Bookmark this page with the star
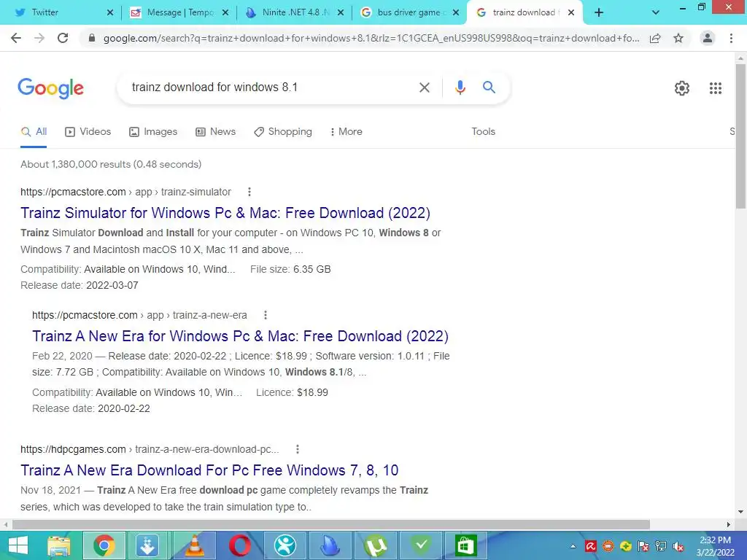 click(678, 38)
